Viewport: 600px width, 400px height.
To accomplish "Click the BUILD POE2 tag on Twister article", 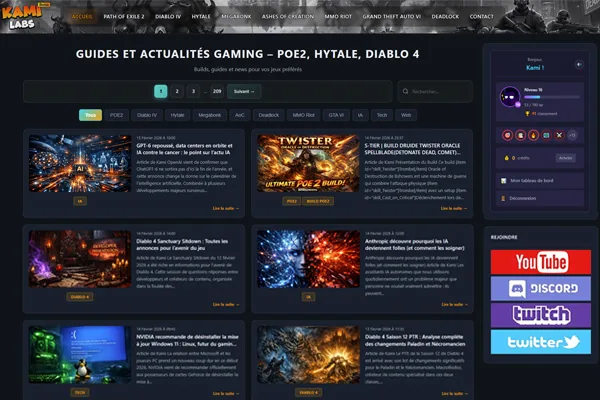I will pos(318,201).
